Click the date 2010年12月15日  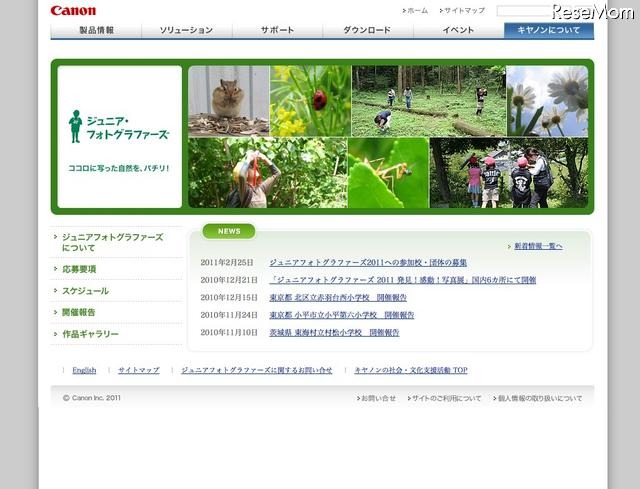[x=229, y=298]
